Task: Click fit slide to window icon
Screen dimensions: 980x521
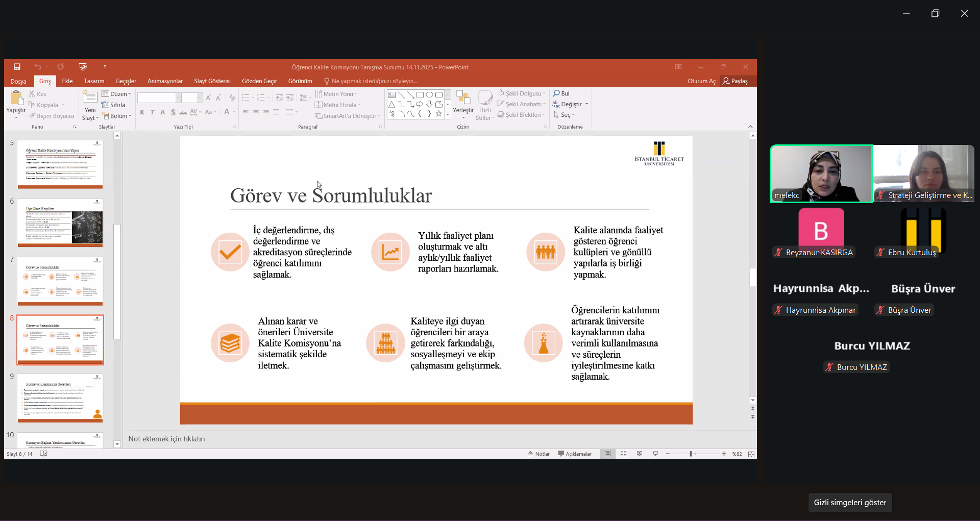Action: (751, 454)
